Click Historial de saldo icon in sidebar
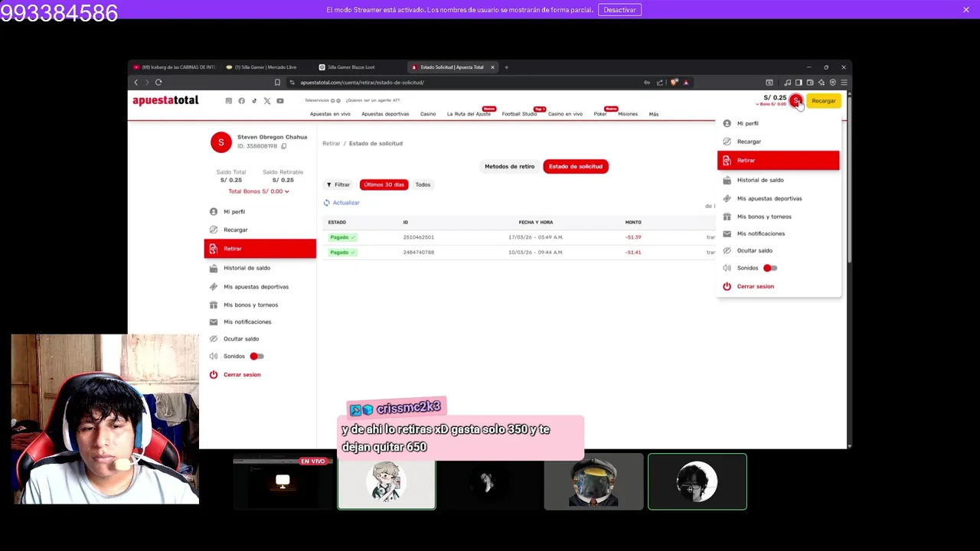 [214, 268]
